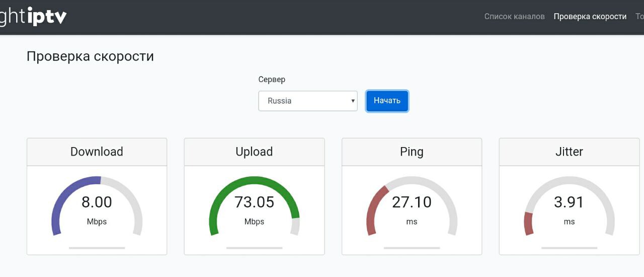Click the Сервер field label
644x277 pixels.
coord(272,80)
